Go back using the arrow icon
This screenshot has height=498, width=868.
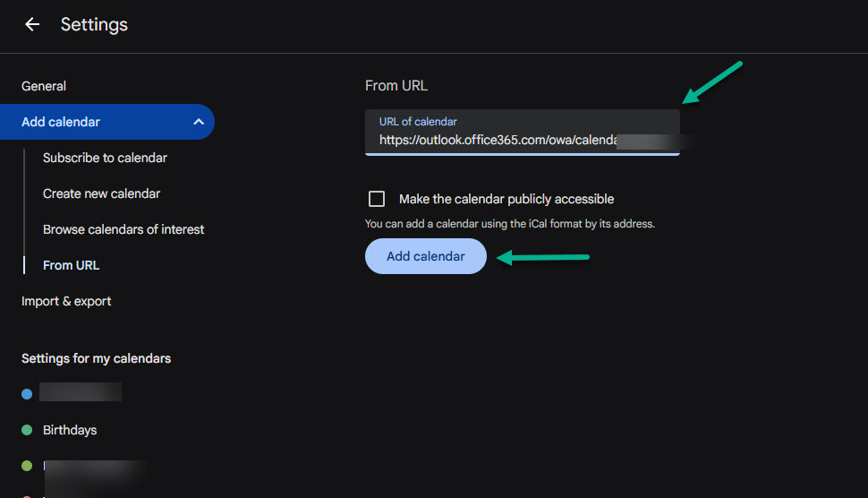tap(32, 25)
